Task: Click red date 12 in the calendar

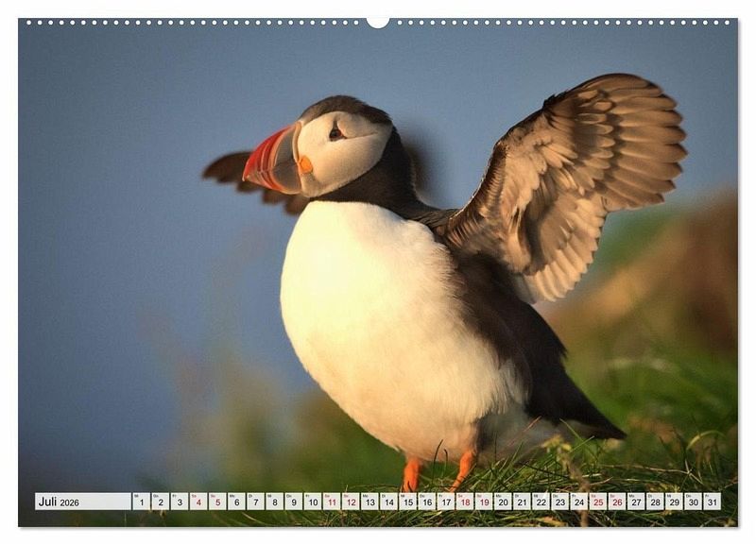Action: [x=350, y=502]
